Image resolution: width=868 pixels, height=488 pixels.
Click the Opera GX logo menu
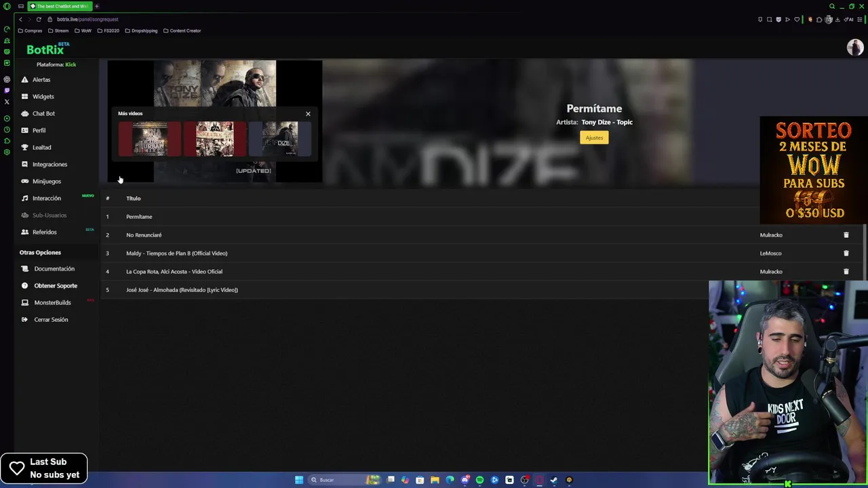[7, 6]
